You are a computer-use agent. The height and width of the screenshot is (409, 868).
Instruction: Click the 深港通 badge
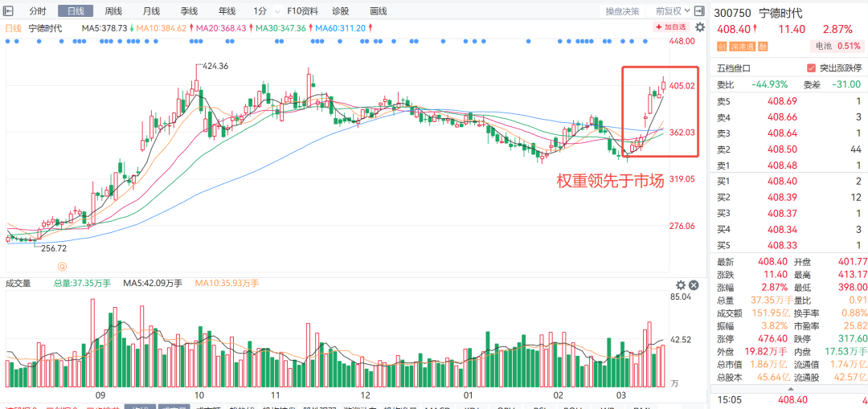click(742, 47)
